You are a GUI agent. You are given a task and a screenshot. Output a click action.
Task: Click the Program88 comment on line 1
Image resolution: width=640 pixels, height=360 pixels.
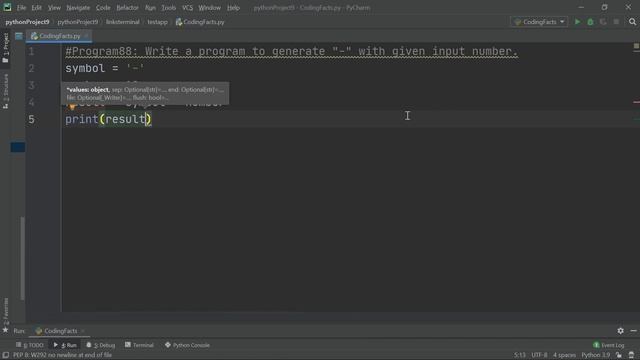click(291, 51)
